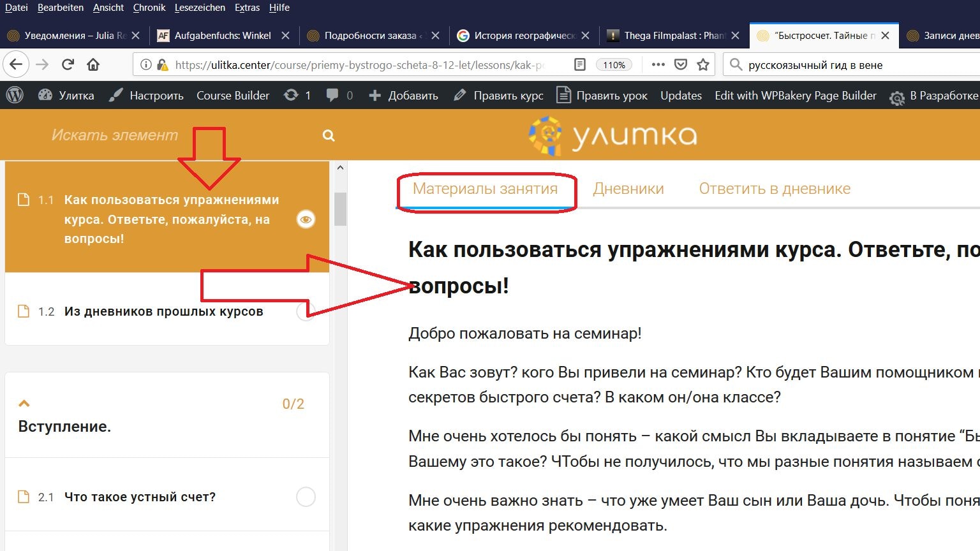
Task: Click the Pocket save icon
Action: (681, 64)
